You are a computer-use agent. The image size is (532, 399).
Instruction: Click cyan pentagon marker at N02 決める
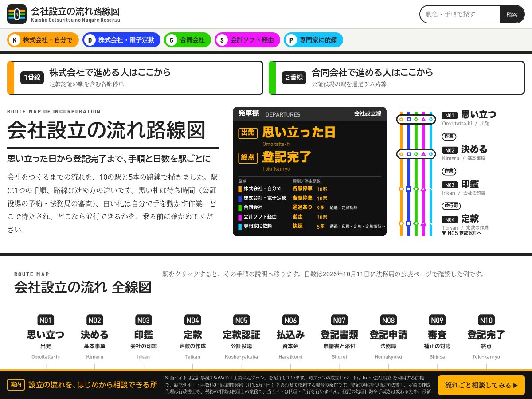point(431,154)
